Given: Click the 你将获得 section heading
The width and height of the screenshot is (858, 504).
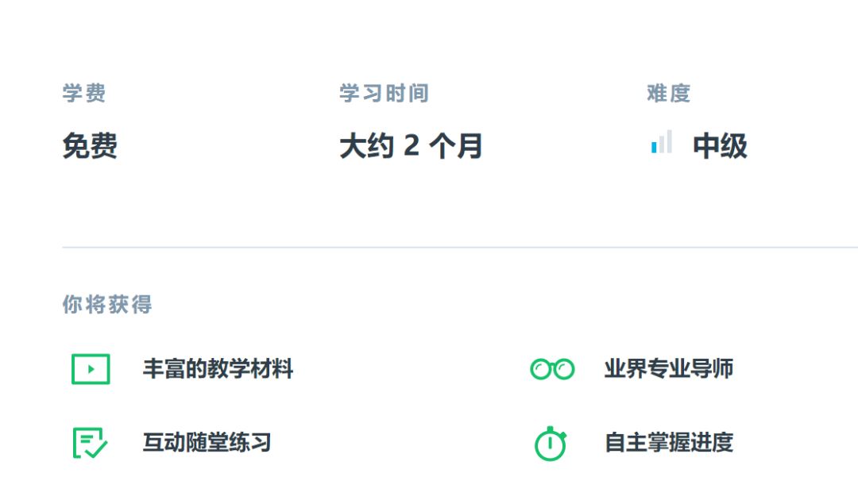Looking at the screenshot, I should pyautogui.click(x=107, y=305).
